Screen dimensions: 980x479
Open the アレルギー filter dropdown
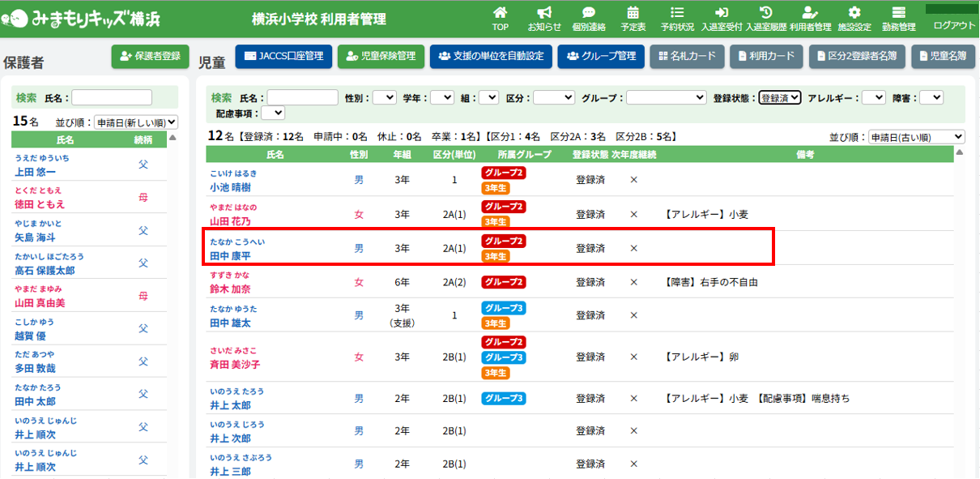coord(873,97)
